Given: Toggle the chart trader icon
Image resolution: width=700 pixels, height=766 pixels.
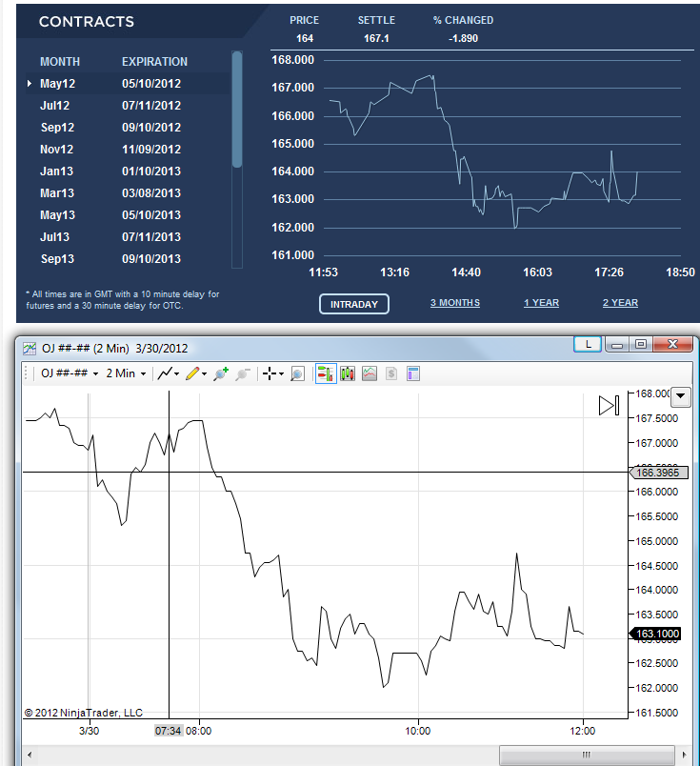Looking at the screenshot, I should pyautogui.click(x=326, y=373).
